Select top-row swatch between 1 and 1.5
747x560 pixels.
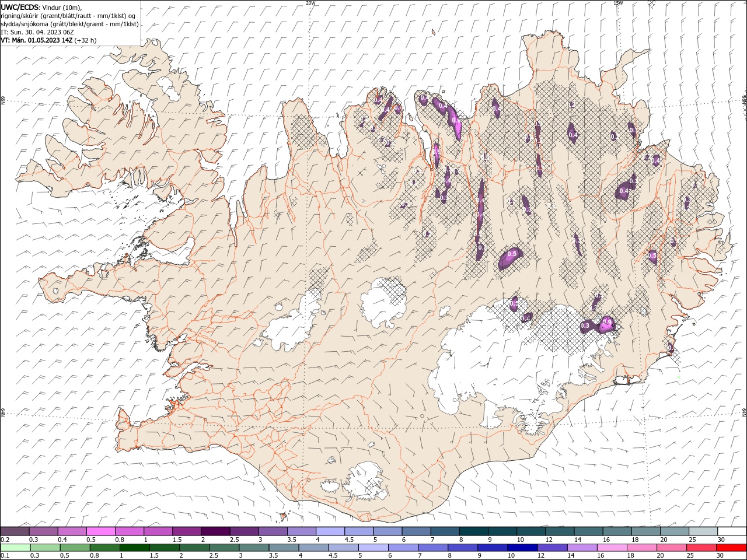[x=158, y=531]
